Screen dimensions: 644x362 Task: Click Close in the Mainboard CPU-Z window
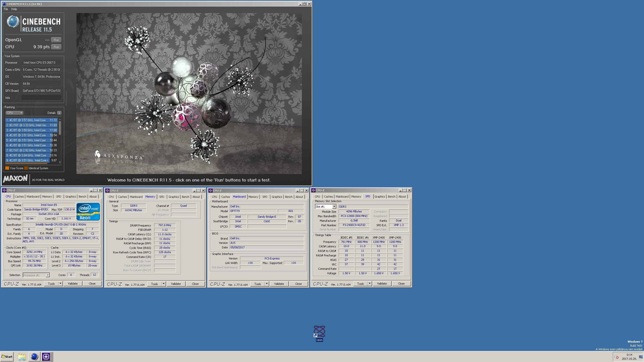298,284
